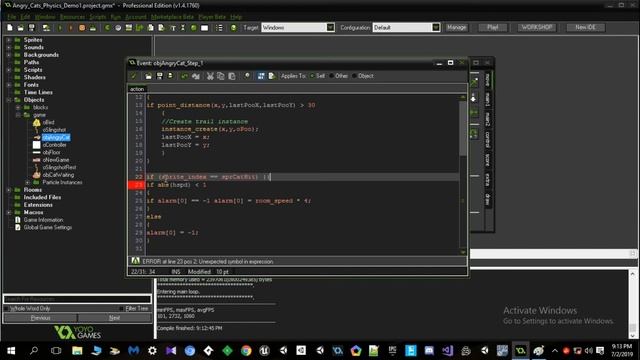
Task: Click the New project icon in main toolbar
Action: 10,27
